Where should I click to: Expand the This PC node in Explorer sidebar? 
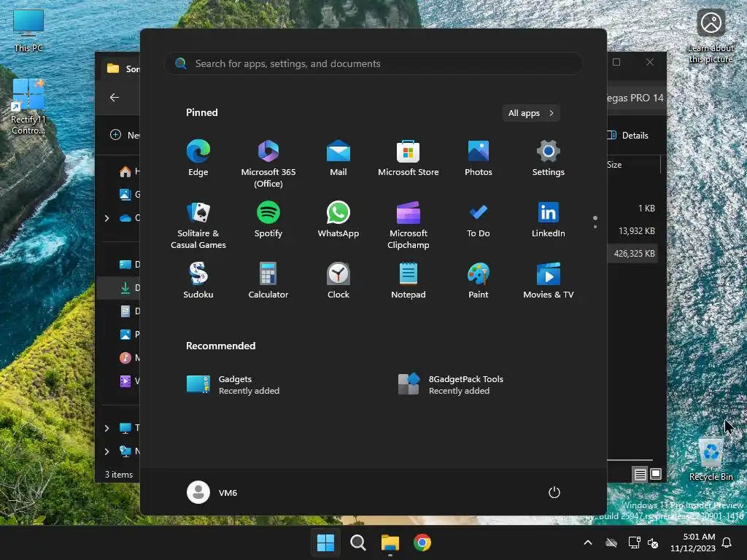pos(107,428)
